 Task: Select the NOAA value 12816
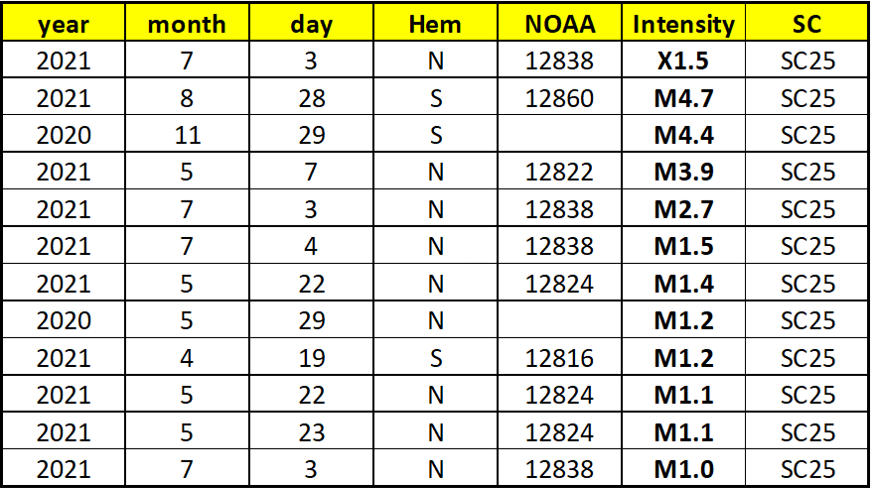pyautogui.click(x=559, y=358)
